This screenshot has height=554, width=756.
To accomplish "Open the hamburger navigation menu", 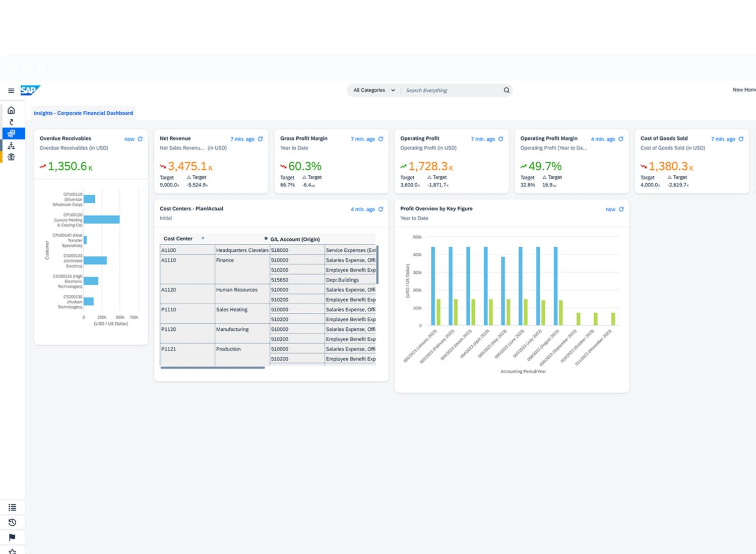I will pos(11,91).
